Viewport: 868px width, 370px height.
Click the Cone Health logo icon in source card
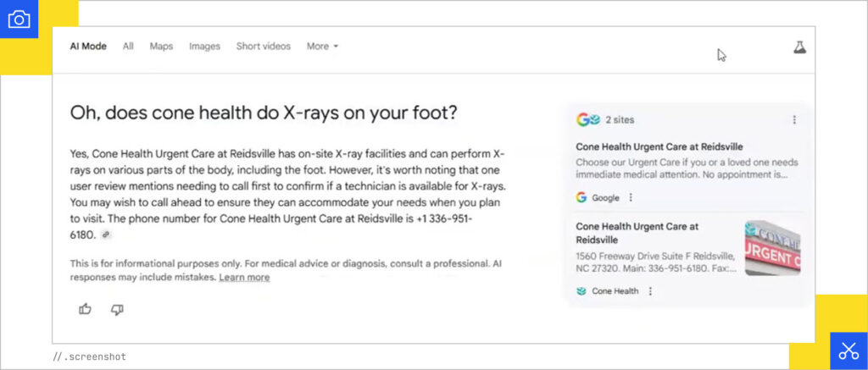[581, 291]
